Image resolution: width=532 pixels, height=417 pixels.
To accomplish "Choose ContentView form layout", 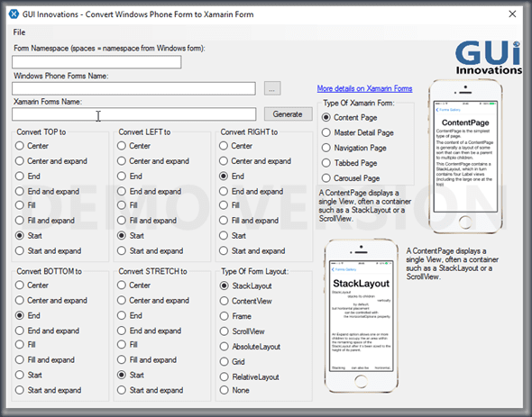I will tap(246, 301).
